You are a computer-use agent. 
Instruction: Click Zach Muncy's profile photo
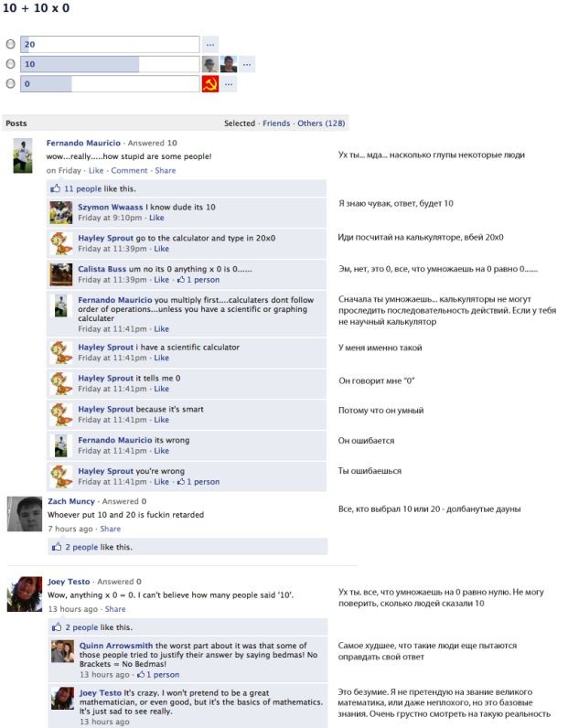(25, 513)
